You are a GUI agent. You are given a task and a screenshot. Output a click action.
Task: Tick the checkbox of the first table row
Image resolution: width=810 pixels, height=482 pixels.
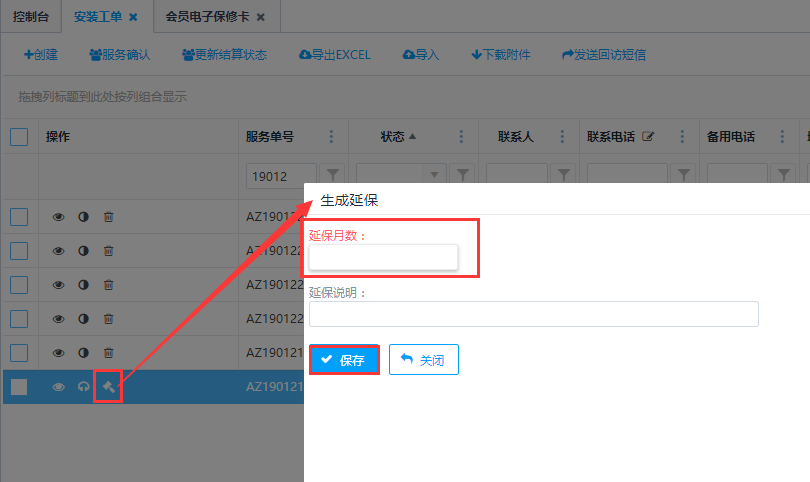pyautogui.click(x=19, y=216)
